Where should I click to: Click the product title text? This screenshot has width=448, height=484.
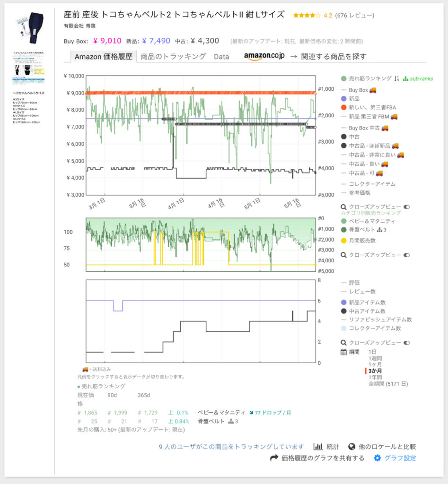(x=174, y=15)
